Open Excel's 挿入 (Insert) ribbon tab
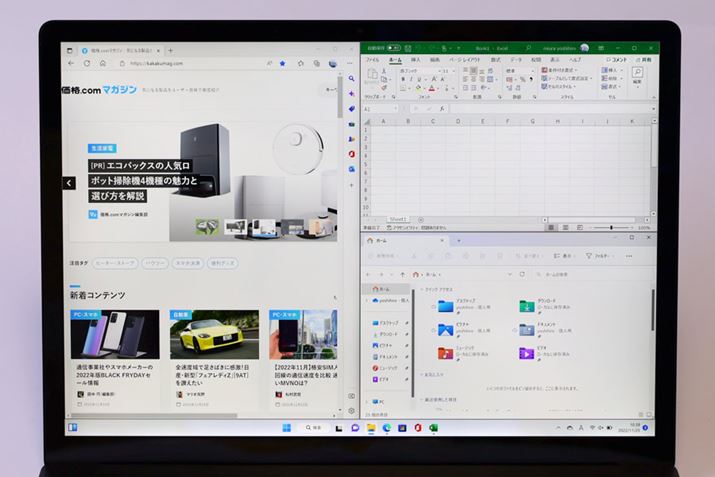This screenshot has width=715, height=477. point(415,60)
